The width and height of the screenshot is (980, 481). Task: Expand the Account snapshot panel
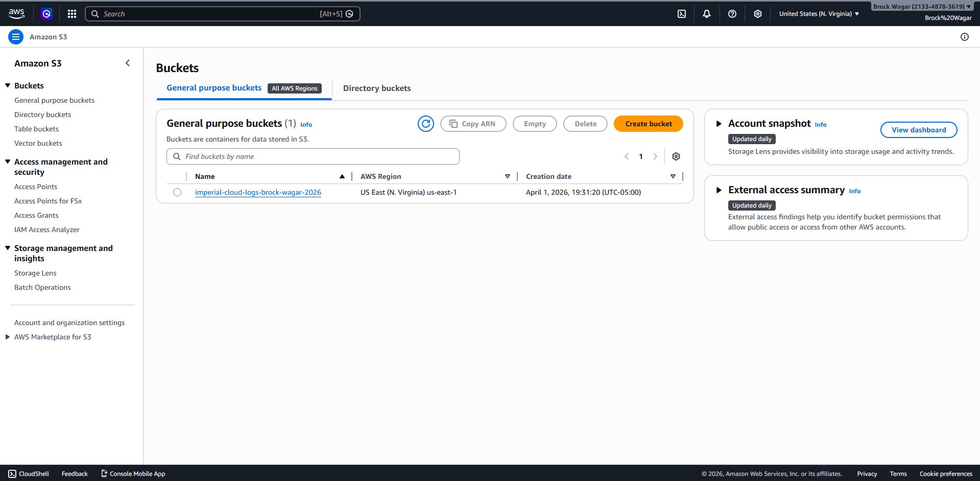pos(719,124)
